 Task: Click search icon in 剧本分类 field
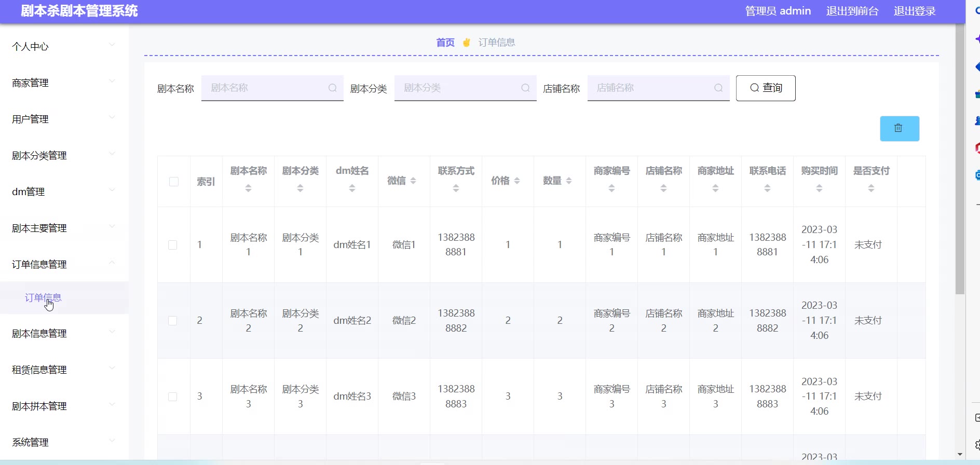click(x=525, y=88)
